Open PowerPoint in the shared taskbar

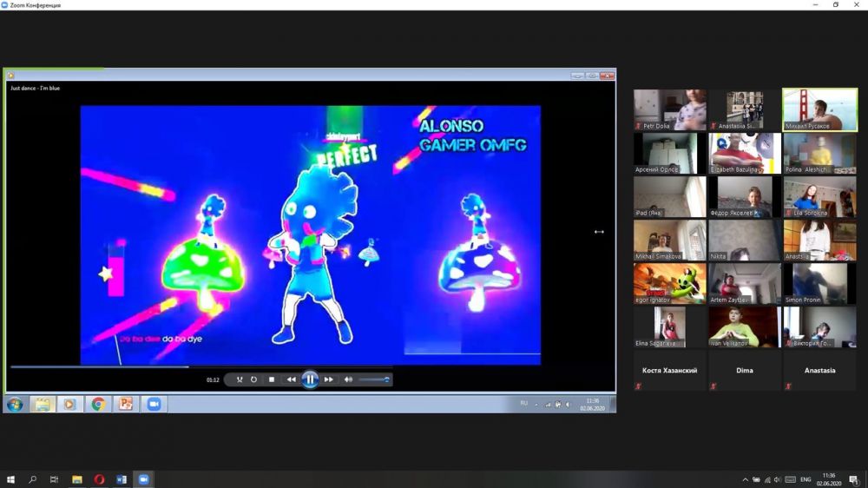(x=126, y=405)
